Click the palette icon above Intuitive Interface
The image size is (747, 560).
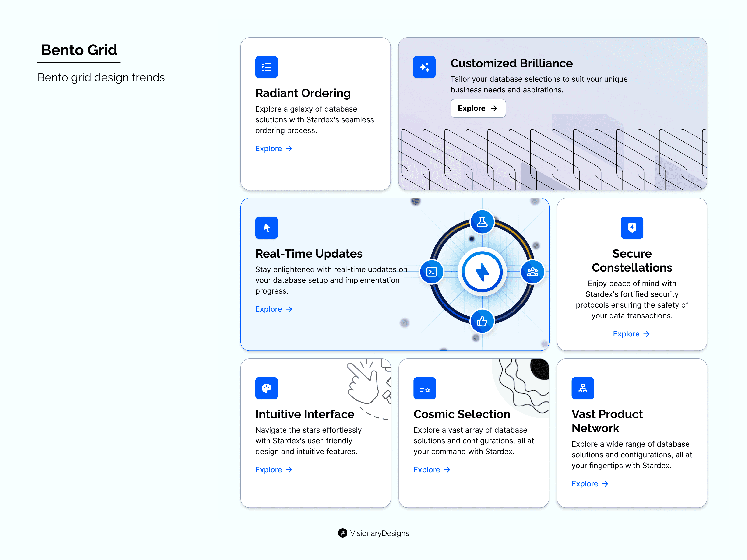click(x=266, y=388)
